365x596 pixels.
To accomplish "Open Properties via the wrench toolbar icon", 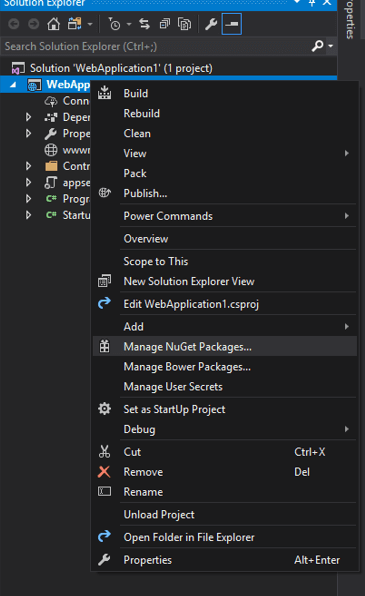I will [211, 24].
